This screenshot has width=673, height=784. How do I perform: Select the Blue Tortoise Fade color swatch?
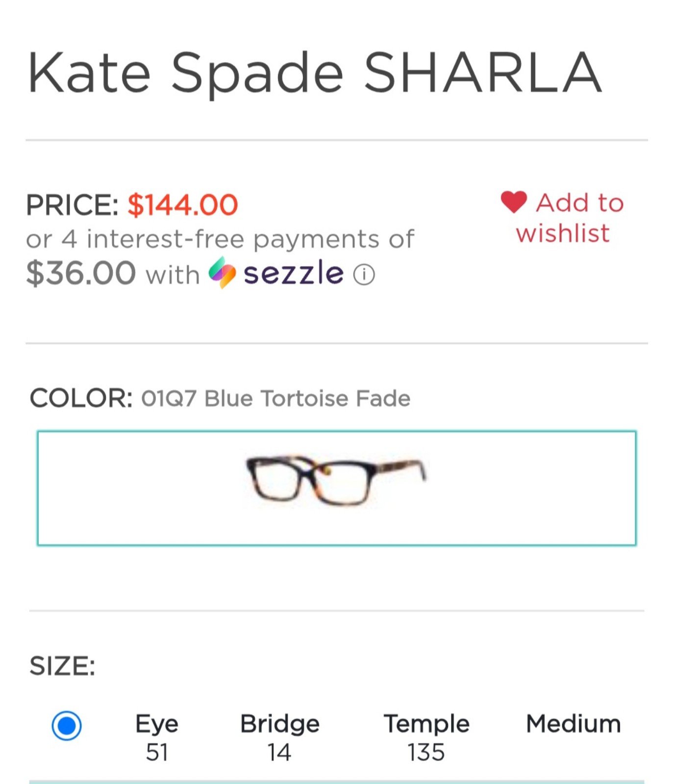click(337, 488)
